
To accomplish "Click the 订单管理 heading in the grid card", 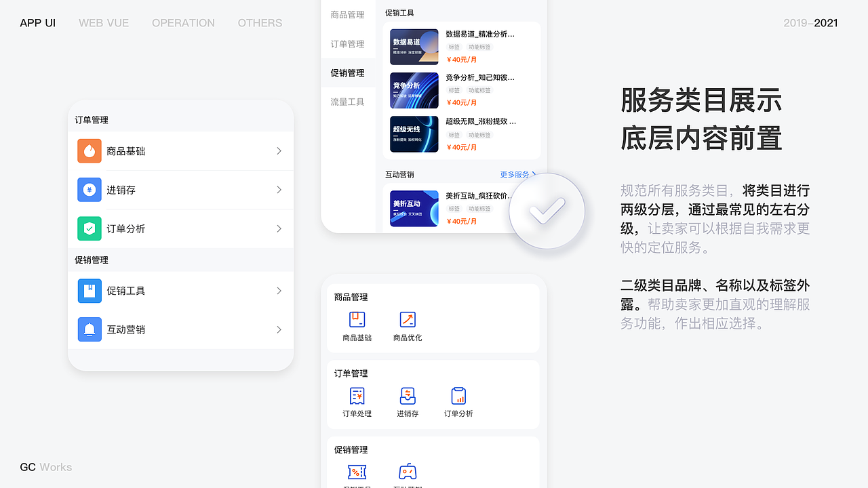I will coord(351,373).
